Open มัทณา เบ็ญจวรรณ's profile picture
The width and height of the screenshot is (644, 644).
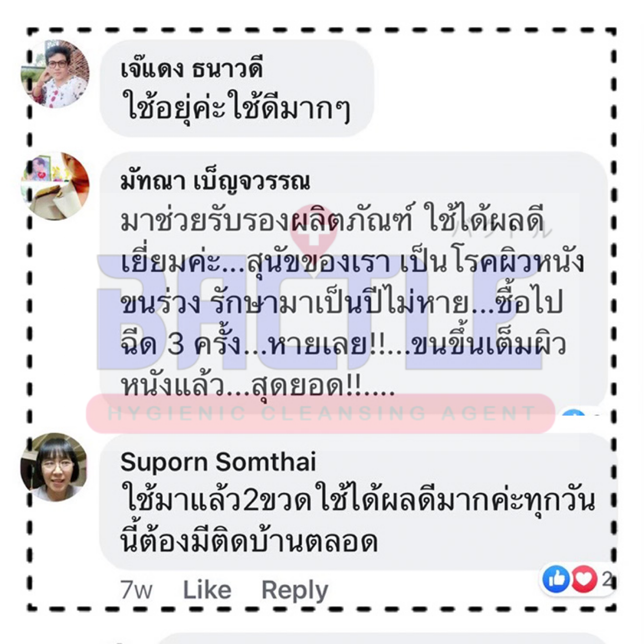click(x=55, y=186)
